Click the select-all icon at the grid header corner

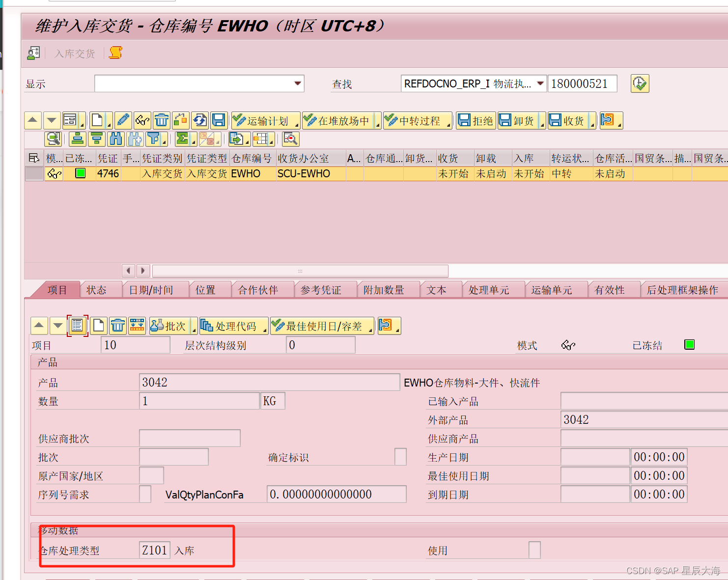[34, 158]
